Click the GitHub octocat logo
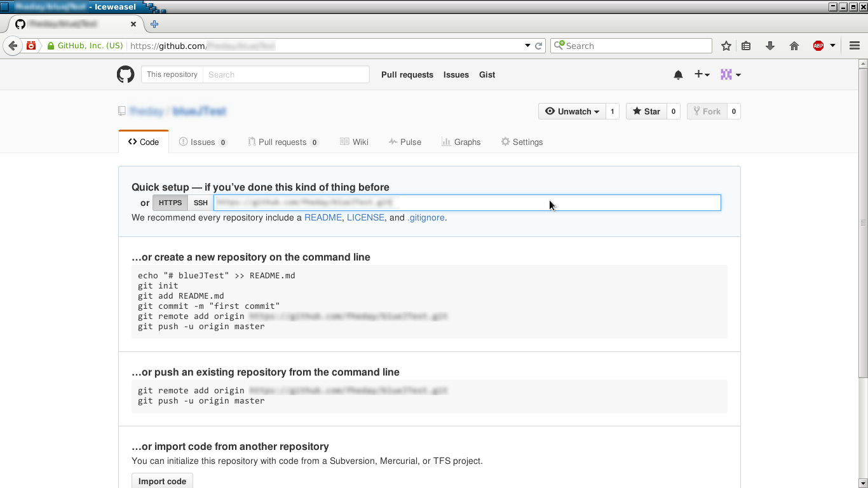Image resolution: width=868 pixels, height=488 pixels. (x=125, y=74)
